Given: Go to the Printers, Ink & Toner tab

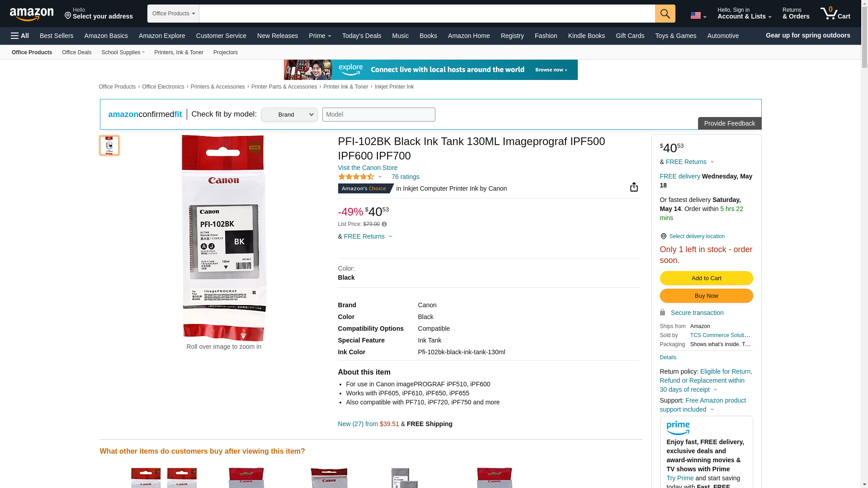Looking at the screenshot, I should (179, 52).
